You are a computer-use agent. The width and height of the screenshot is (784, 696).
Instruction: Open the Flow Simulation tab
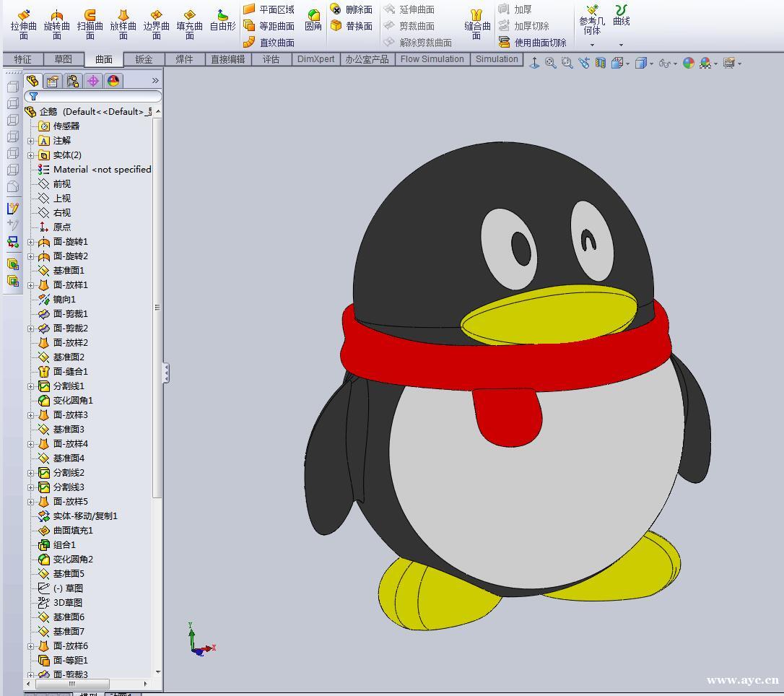click(432, 59)
